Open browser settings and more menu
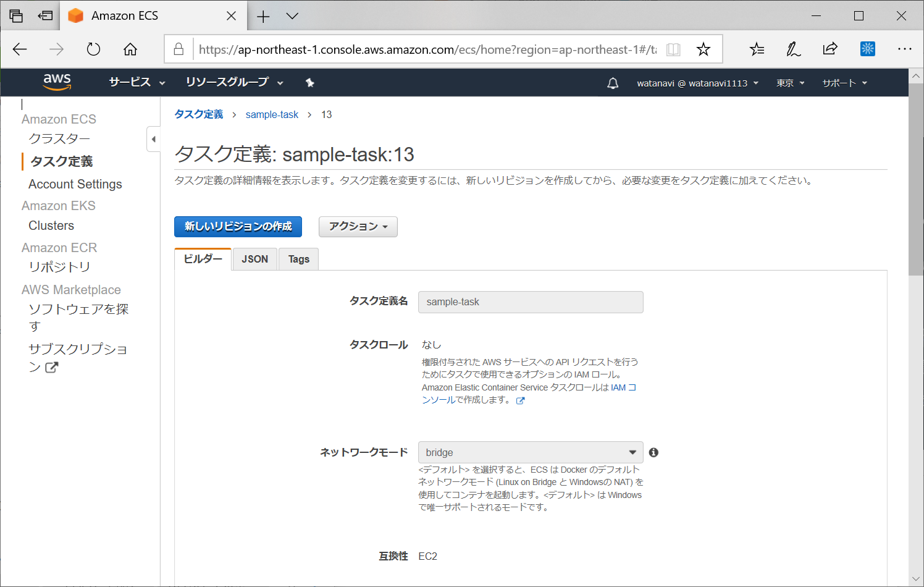The width and height of the screenshot is (924, 587). 905,49
